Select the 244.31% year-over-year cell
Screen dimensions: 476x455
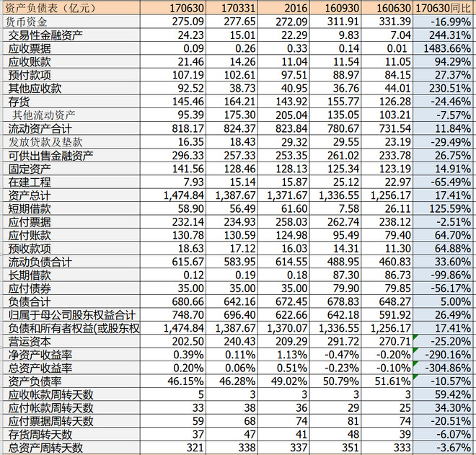pos(444,35)
